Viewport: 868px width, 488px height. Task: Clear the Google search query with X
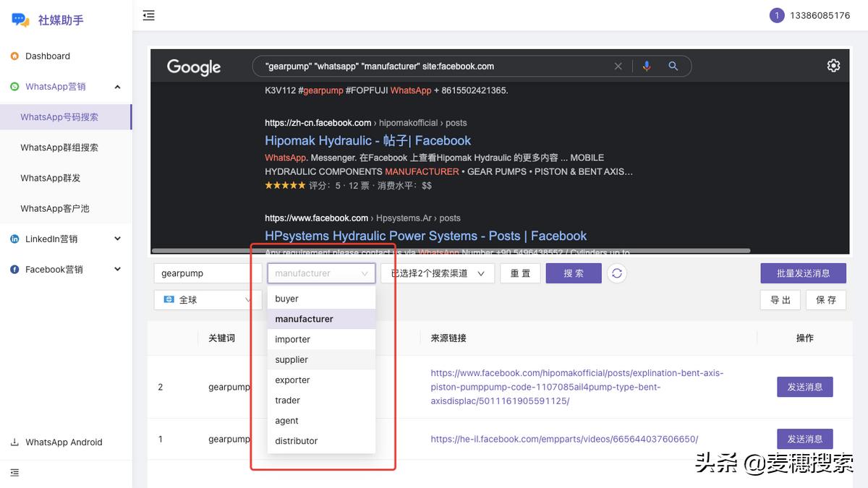point(618,66)
